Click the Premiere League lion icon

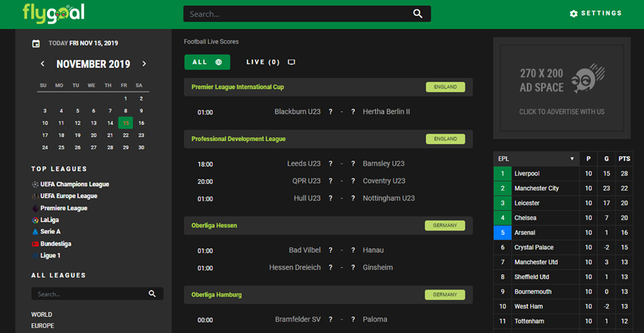35,208
